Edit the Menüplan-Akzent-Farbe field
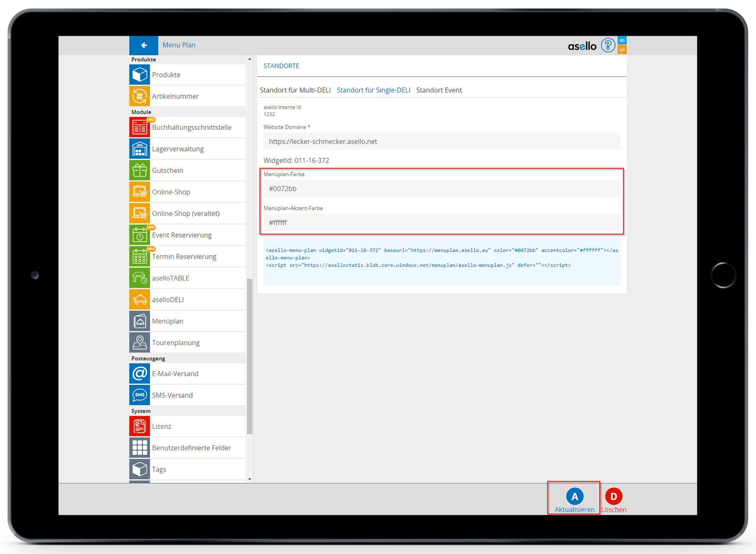The width and height of the screenshot is (756, 554). (442, 223)
